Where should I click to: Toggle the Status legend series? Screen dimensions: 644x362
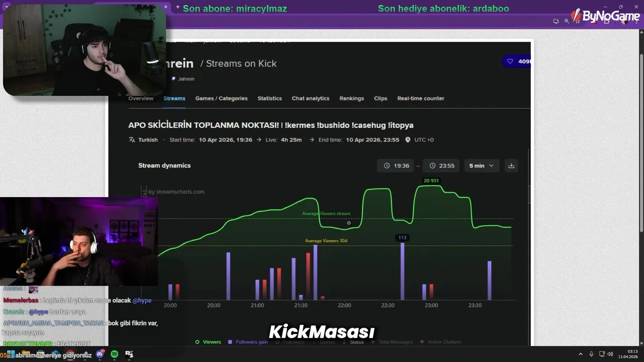(353, 342)
